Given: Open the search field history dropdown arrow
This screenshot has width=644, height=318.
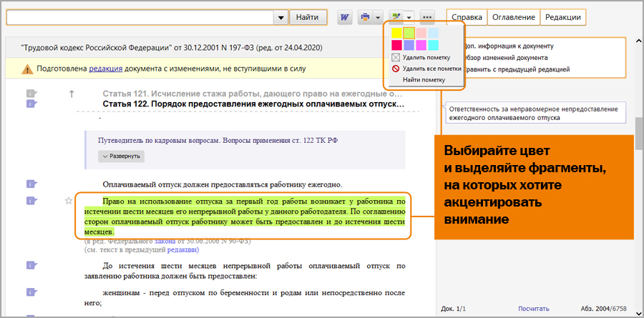Looking at the screenshot, I should click(280, 16).
